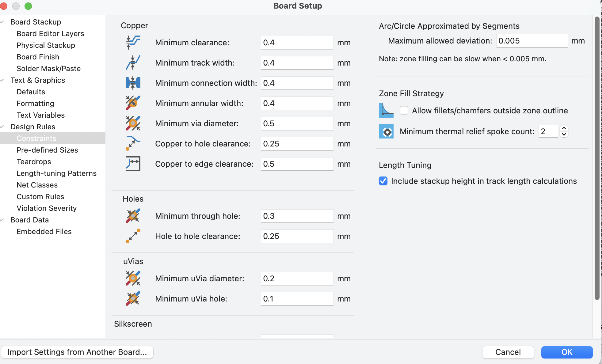The image size is (602, 364).
Task: Click the thermal relief spoke count icon
Action: pyautogui.click(x=386, y=131)
